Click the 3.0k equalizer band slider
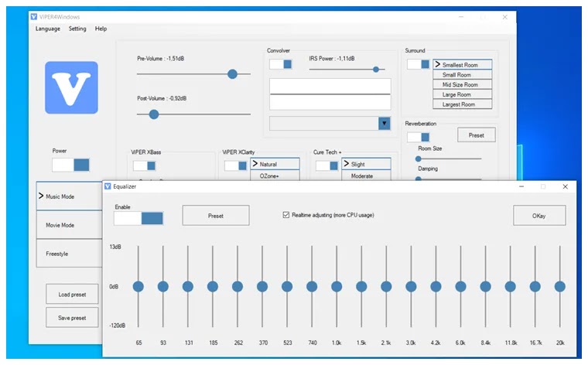The image size is (588, 365). click(x=411, y=287)
